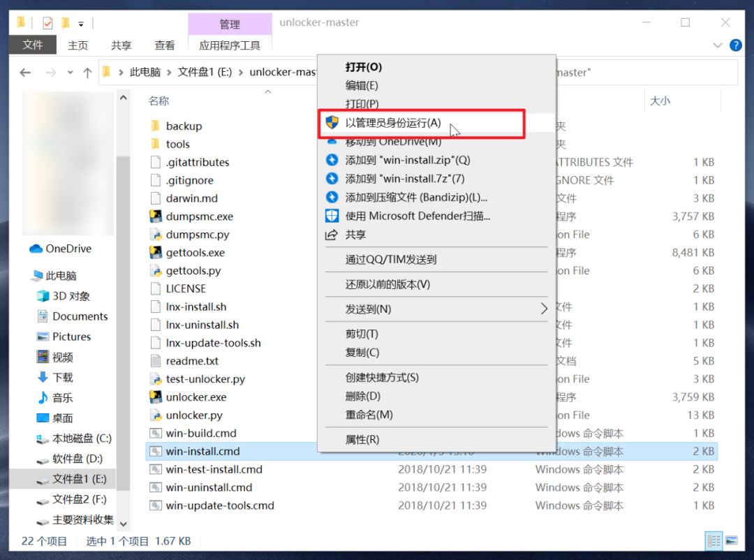Open 3D 对象 in navigation pane
Viewport: 754px width, 560px height.
[64, 296]
